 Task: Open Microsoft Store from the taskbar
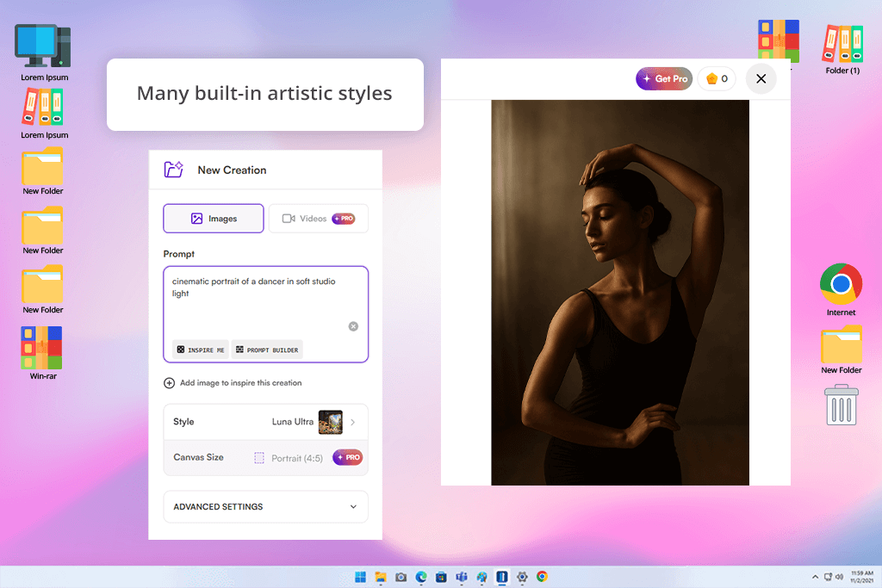[x=442, y=577]
